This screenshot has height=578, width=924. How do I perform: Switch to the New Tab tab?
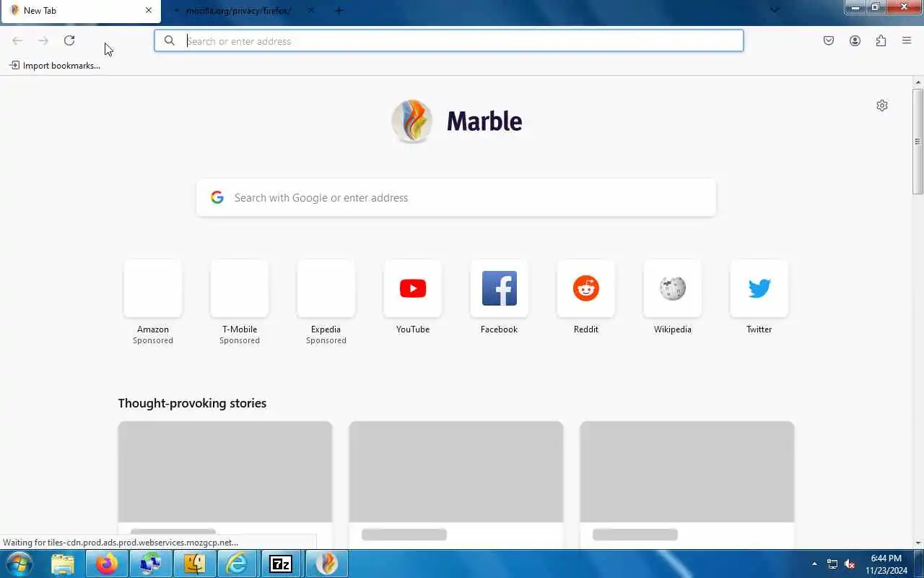click(80, 11)
